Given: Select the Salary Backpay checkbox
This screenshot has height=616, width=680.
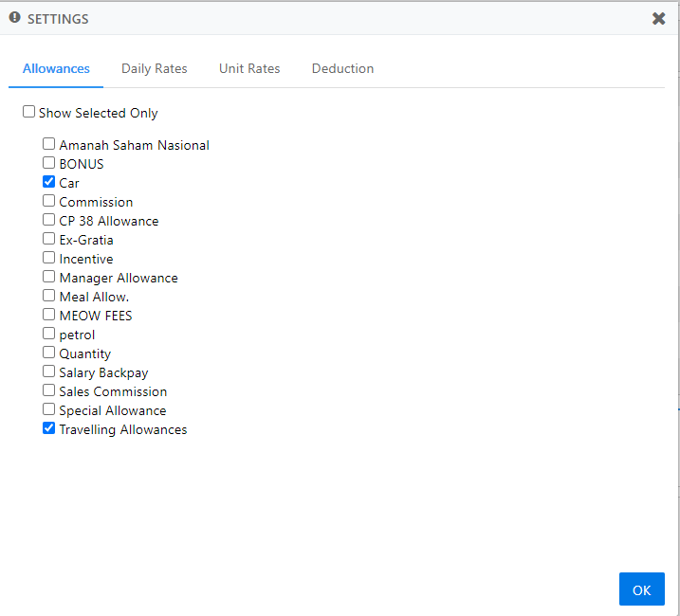Looking at the screenshot, I should pos(48,371).
